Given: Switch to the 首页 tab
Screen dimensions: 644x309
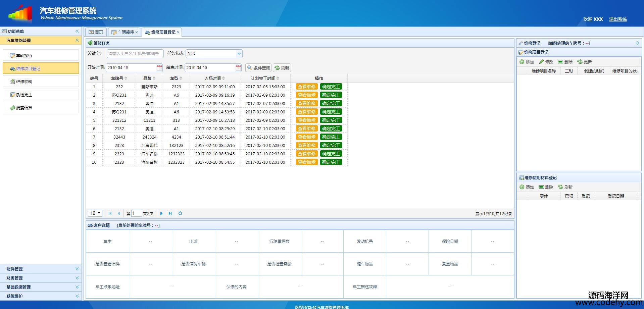Looking at the screenshot, I should (96, 32).
